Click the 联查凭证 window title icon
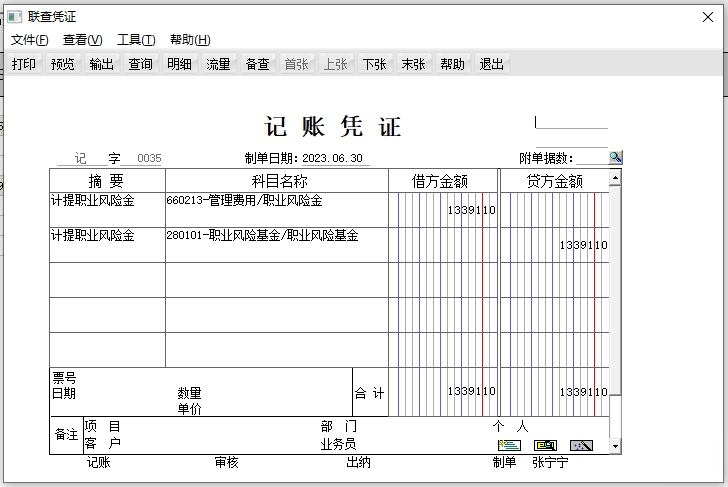Screen dimensions: 728x487 [14, 17]
